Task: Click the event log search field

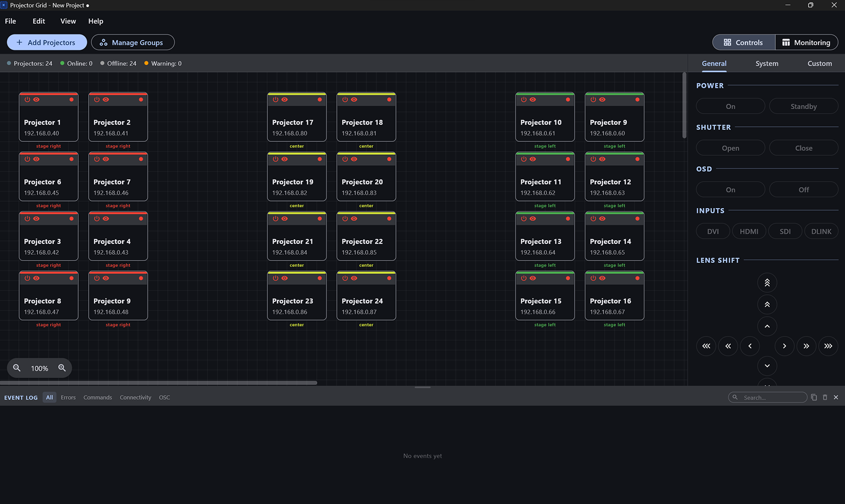Action: (767, 397)
